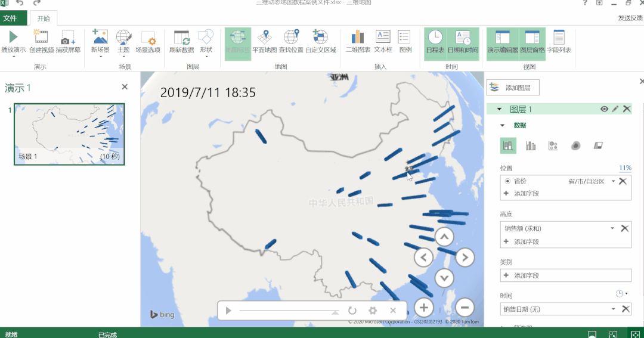The width and height of the screenshot is (644, 338).
Task: Select the 场景 1 scene thumbnail
Action: click(x=69, y=134)
